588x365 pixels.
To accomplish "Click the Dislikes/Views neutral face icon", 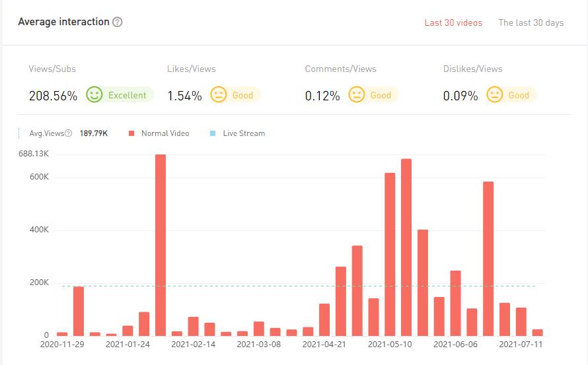I will [494, 95].
